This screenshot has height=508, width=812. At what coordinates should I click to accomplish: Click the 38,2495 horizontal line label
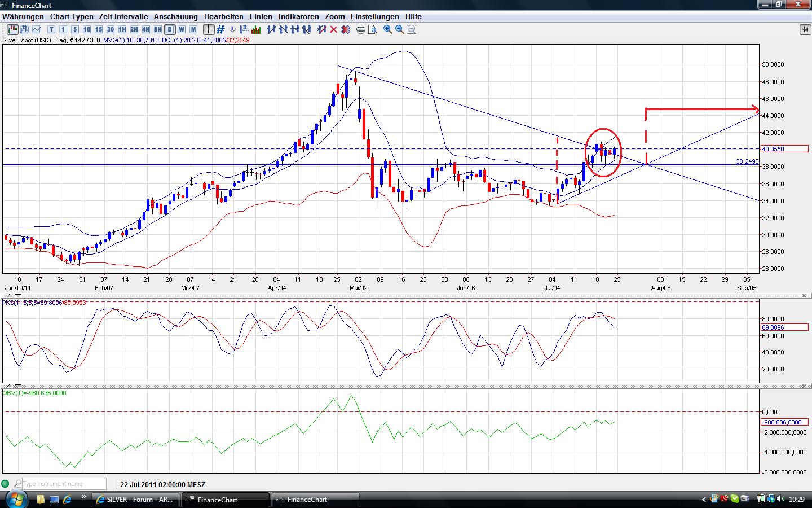click(x=747, y=161)
